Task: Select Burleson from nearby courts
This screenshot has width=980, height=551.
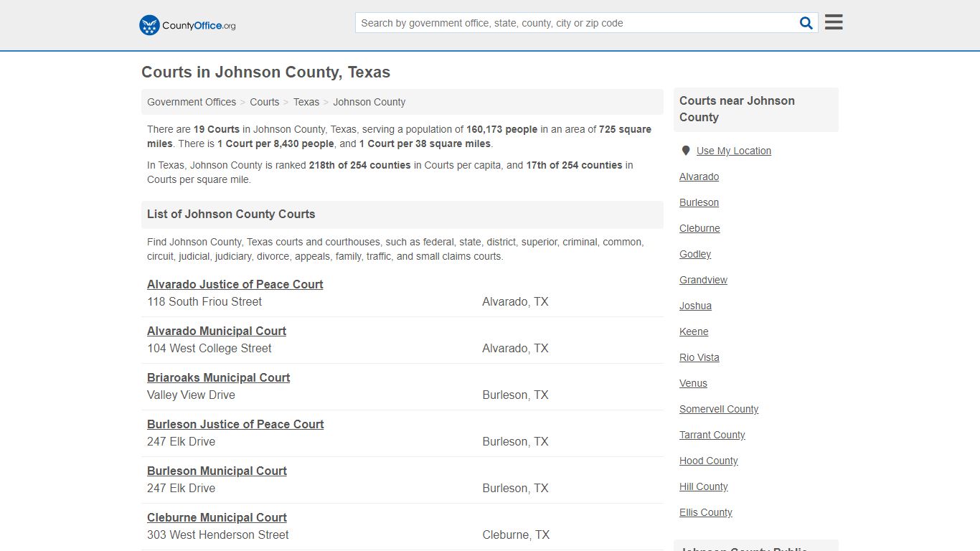Action: [699, 202]
